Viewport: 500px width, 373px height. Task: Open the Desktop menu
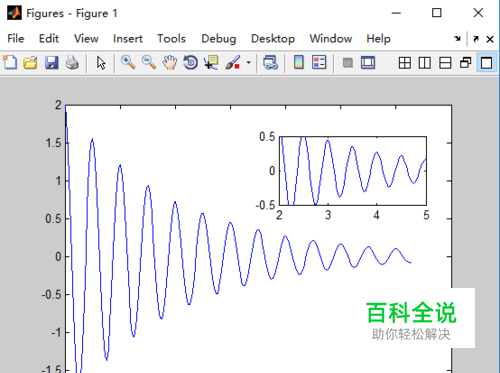(273, 39)
